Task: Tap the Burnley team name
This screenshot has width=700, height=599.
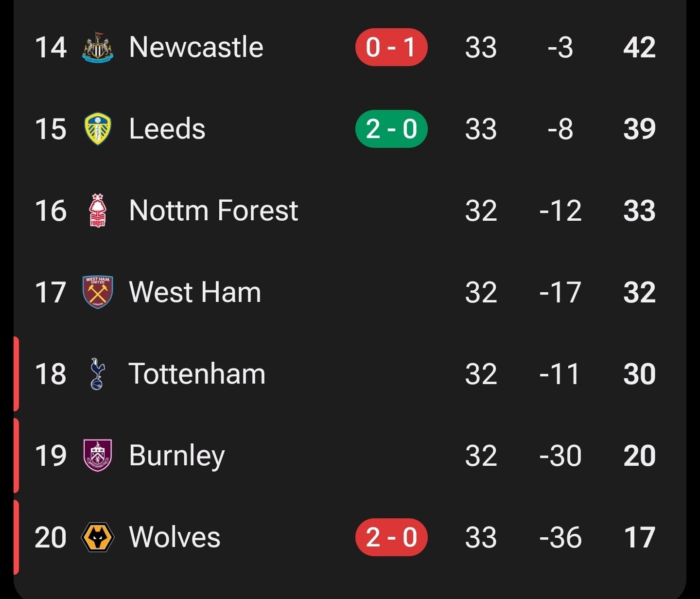Action: [176, 456]
